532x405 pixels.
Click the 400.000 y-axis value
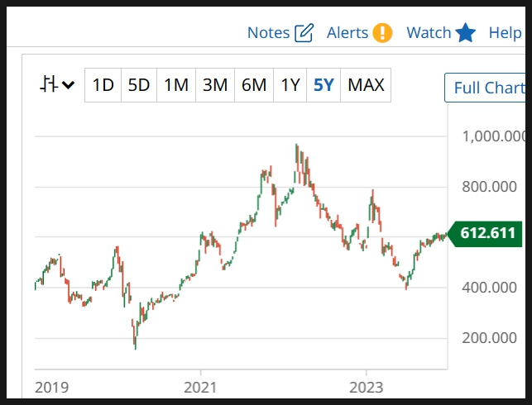pos(489,288)
